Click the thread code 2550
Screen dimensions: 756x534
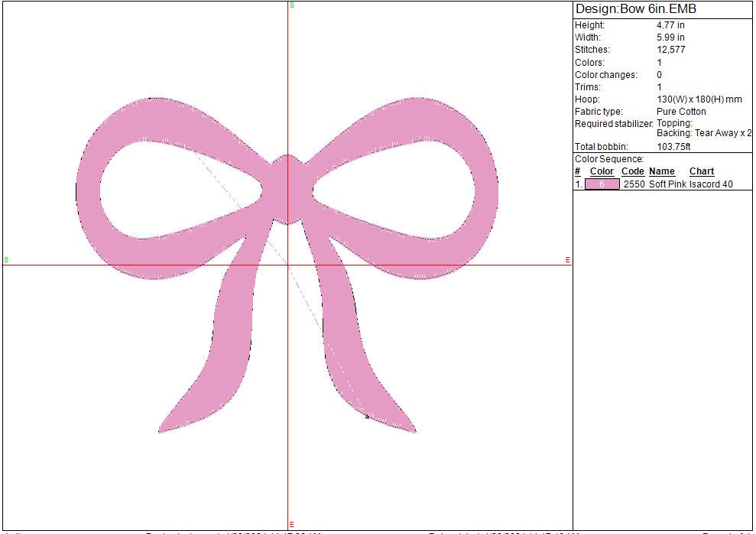634,184
